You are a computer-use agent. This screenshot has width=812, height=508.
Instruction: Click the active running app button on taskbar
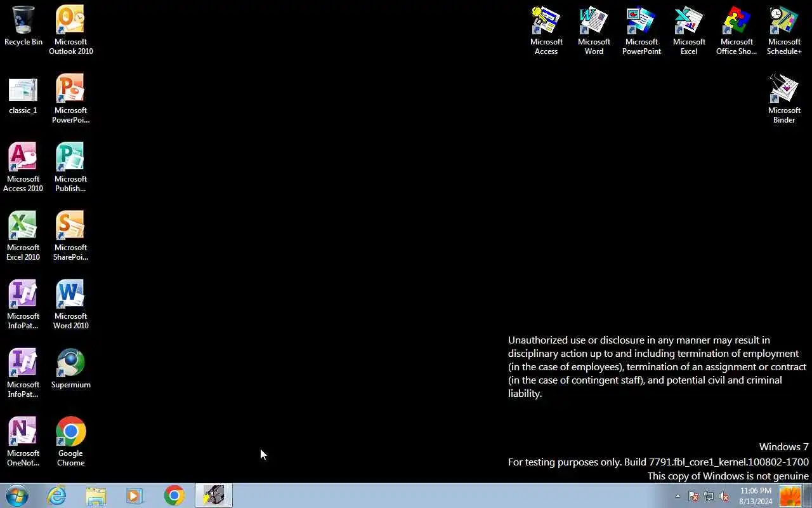click(214, 495)
